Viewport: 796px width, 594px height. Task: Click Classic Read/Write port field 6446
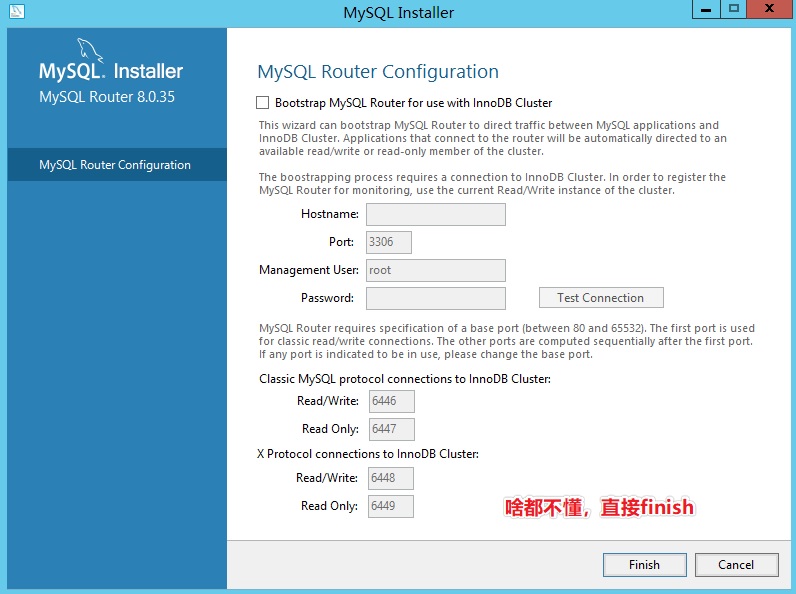391,401
